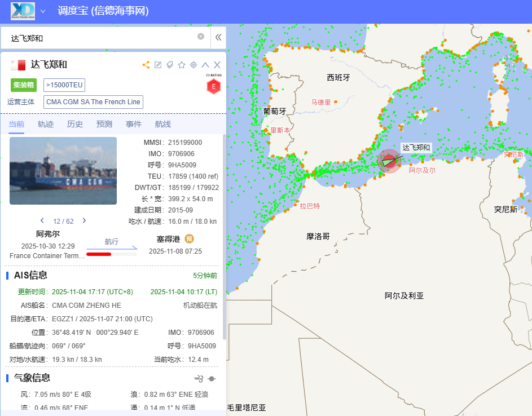Open the dropdown arrow beside the XD logo

tap(43, 11)
